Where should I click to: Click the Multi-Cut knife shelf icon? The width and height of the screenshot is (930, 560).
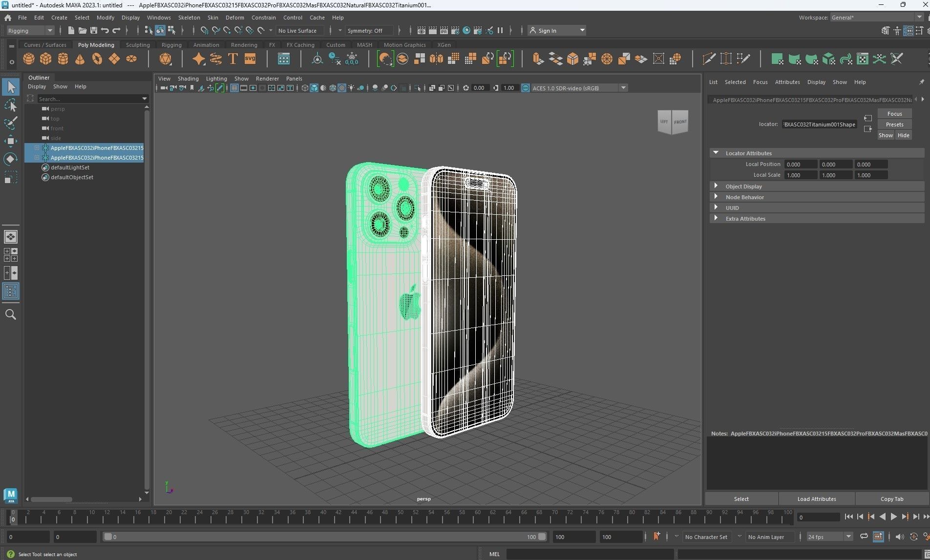(x=709, y=59)
